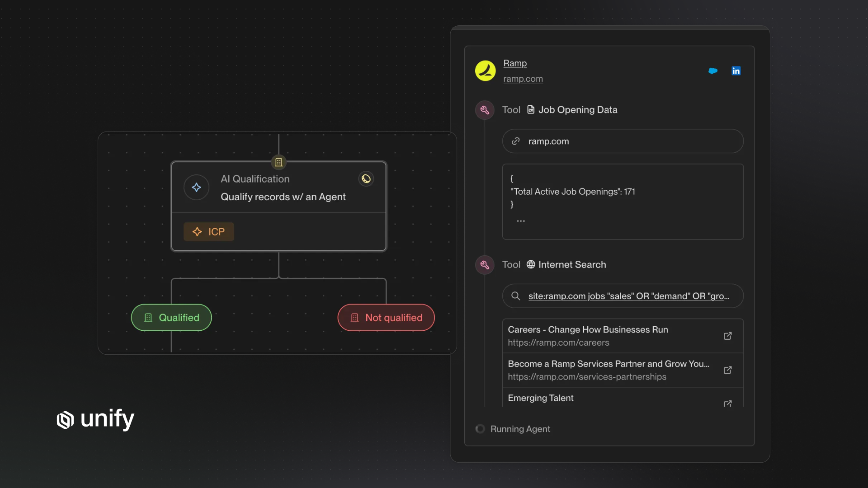Click the Careers - Change How Businesses Run result

[x=588, y=335]
